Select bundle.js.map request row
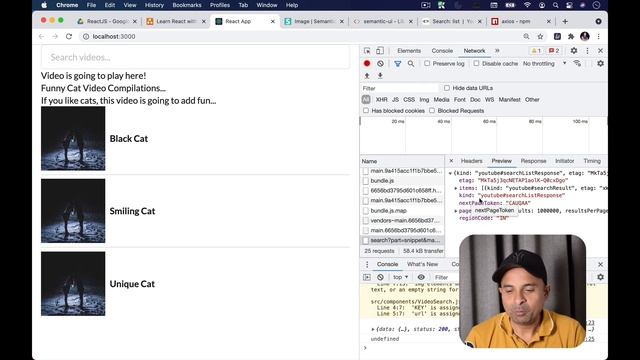This screenshot has height=360, width=640. click(402, 211)
